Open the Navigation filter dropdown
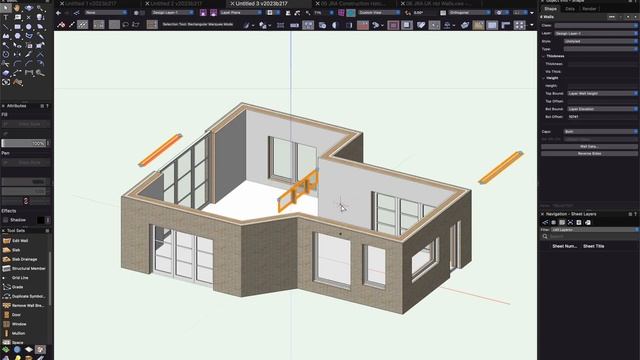The height and width of the screenshot is (360, 640). click(x=594, y=230)
